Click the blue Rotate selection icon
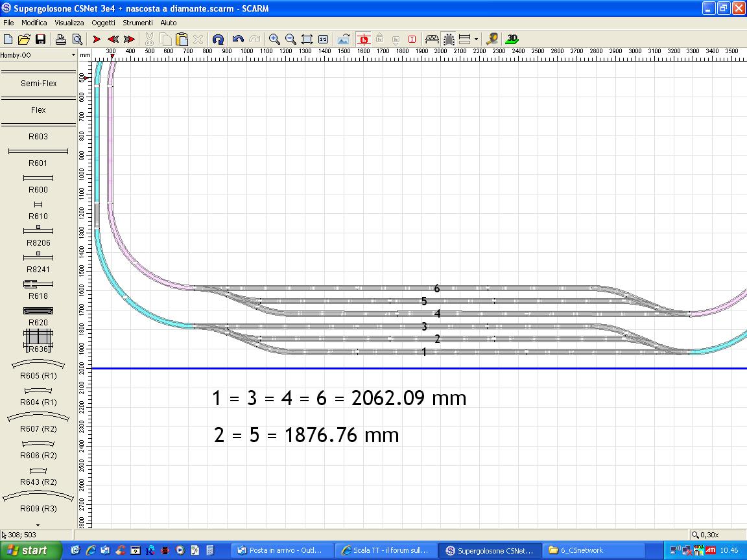 [x=218, y=39]
